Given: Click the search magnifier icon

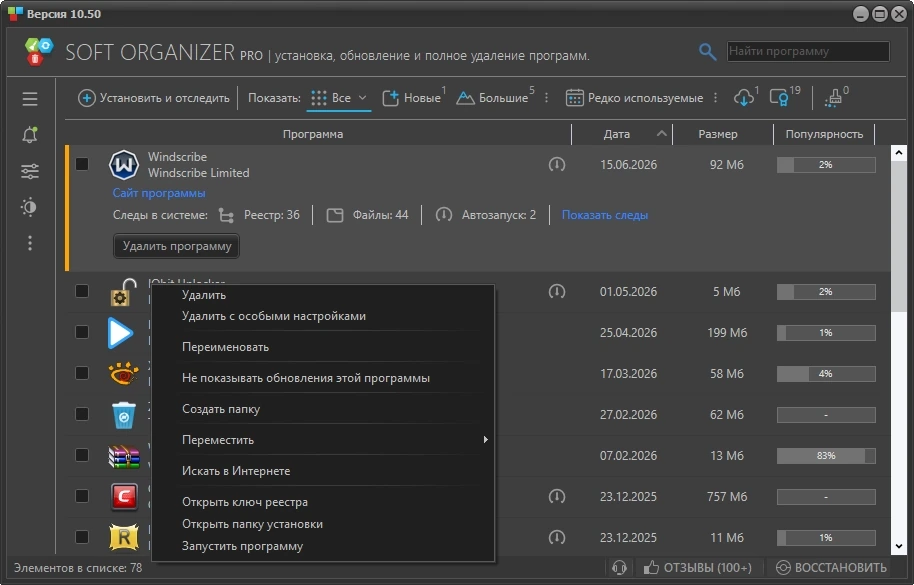Looking at the screenshot, I should coord(707,52).
